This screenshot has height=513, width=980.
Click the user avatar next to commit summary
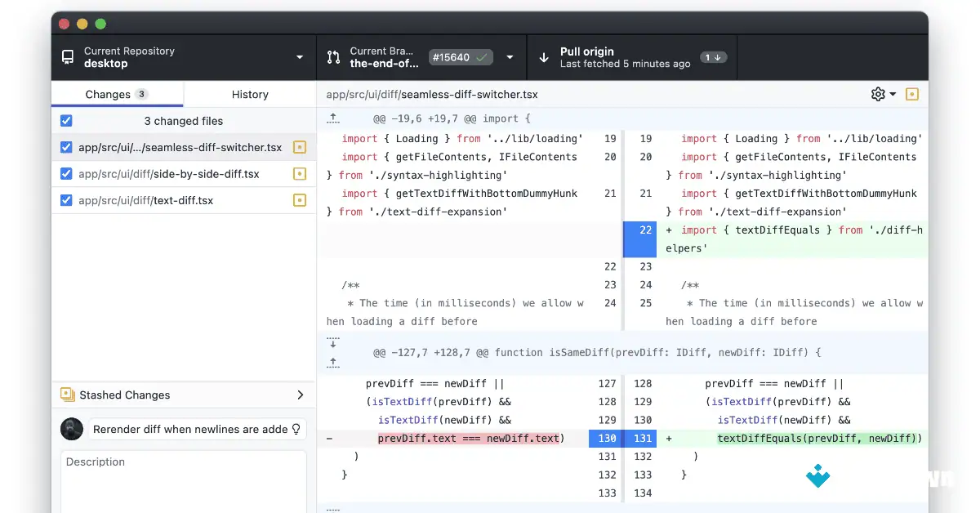coord(71,429)
